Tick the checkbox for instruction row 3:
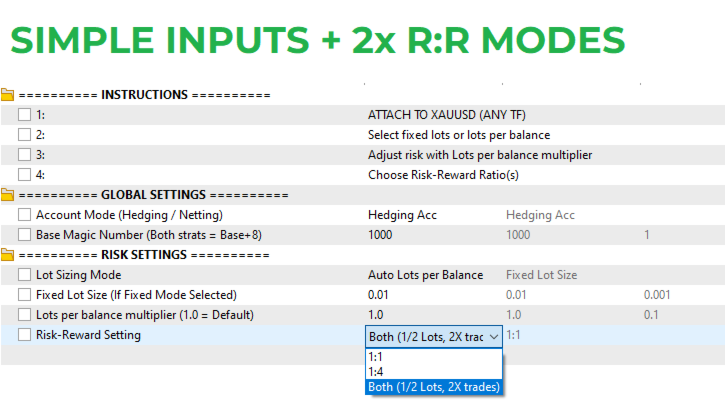 (x=25, y=154)
